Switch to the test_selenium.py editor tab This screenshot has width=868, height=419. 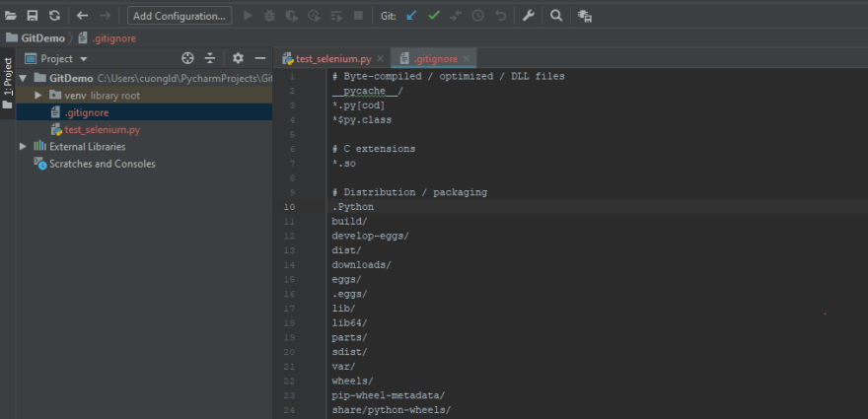(332, 59)
